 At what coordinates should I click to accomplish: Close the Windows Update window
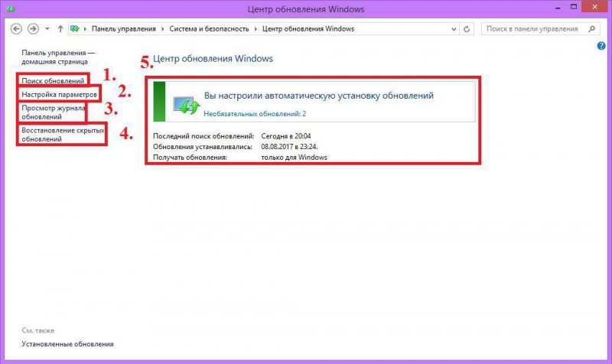[595, 7]
